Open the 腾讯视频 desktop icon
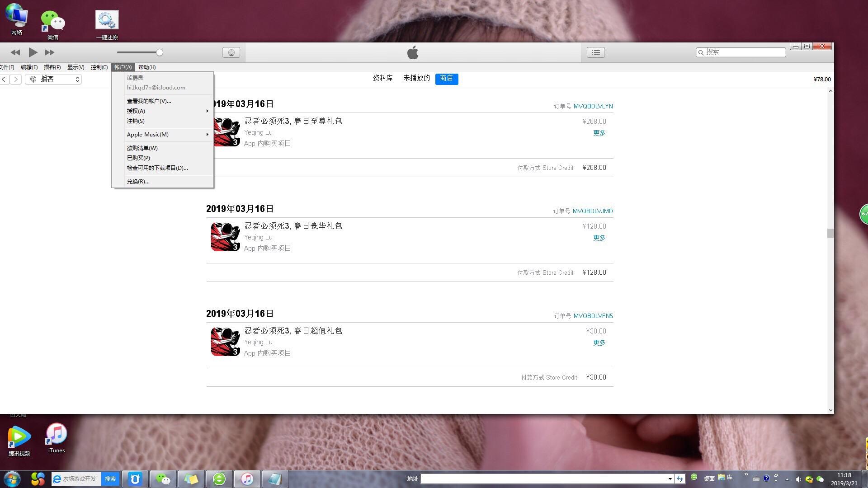 pos(19,441)
